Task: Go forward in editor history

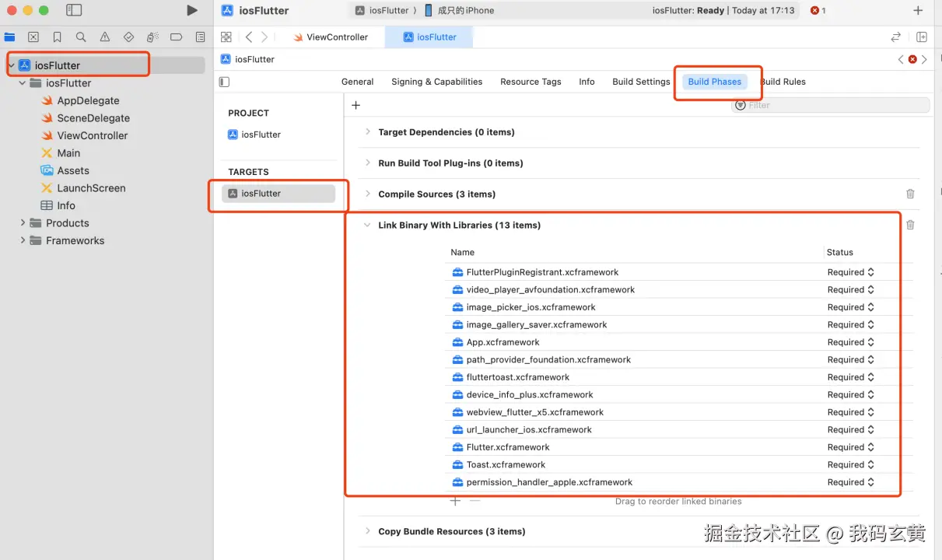Action: 264,37
